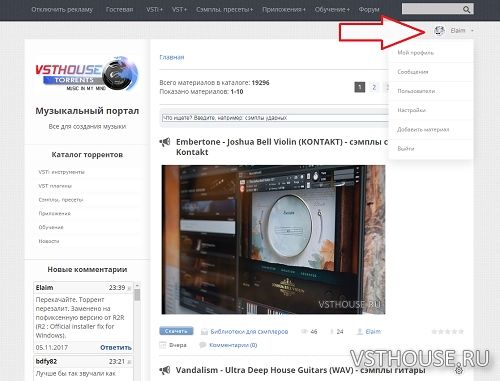
Task: Open Комментарии (0) link
Action: coord(233,345)
